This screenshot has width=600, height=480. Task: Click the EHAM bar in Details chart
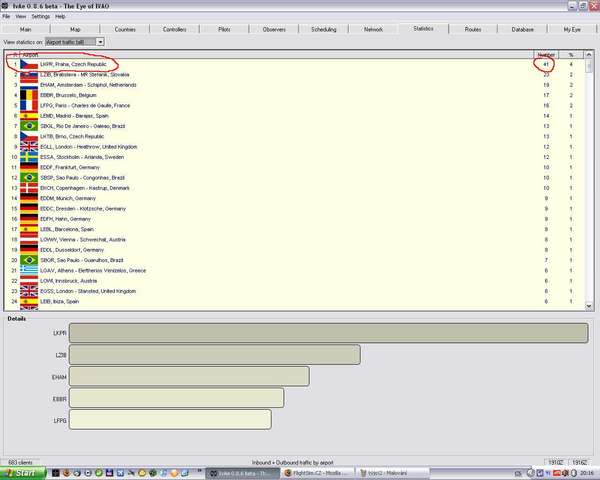(x=189, y=377)
